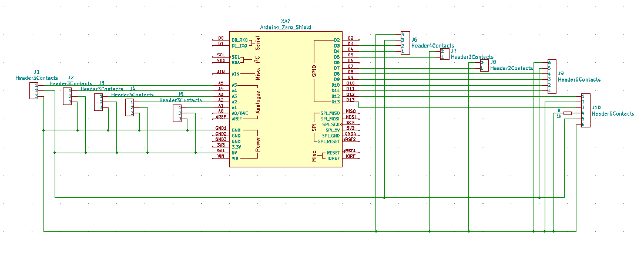Select the J1 connector symbol body
The width and height of the screenshot is (644, 256).
[x=33, y=90]
